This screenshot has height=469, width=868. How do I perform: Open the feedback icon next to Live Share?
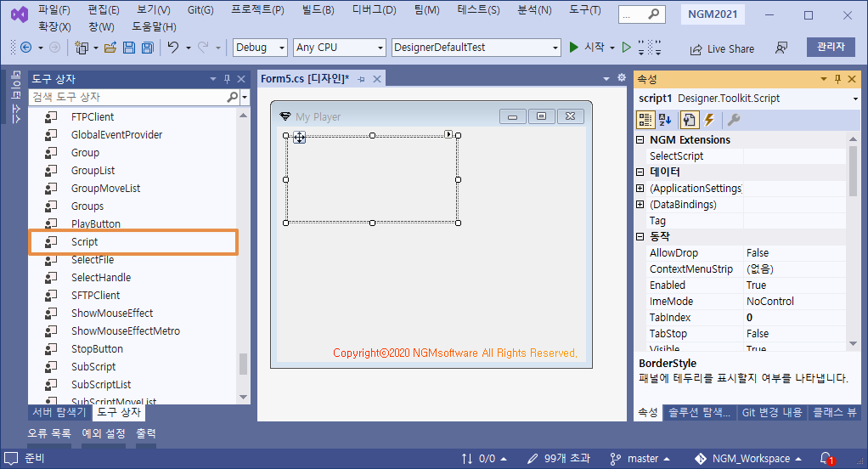[x=781, y=48]
